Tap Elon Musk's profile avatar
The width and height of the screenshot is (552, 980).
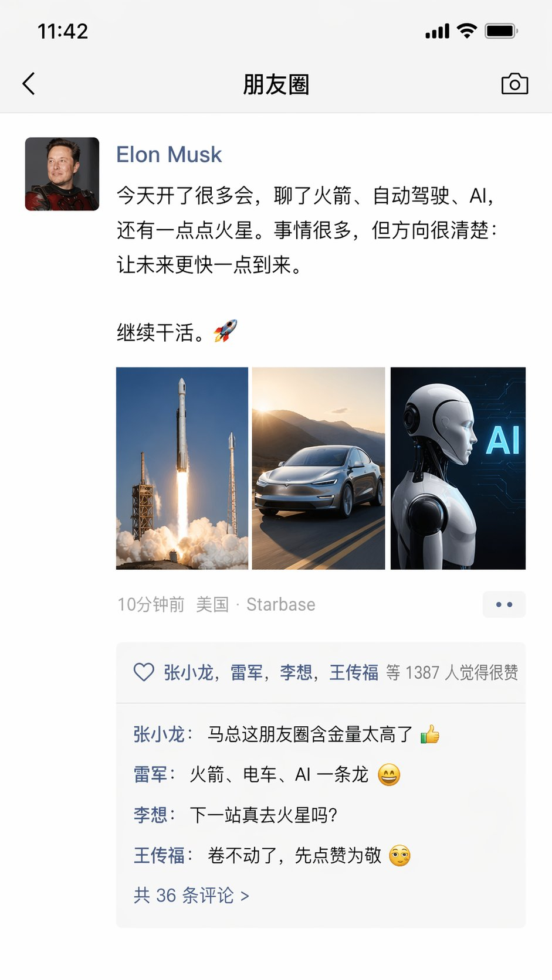click(x=62, y=174)
